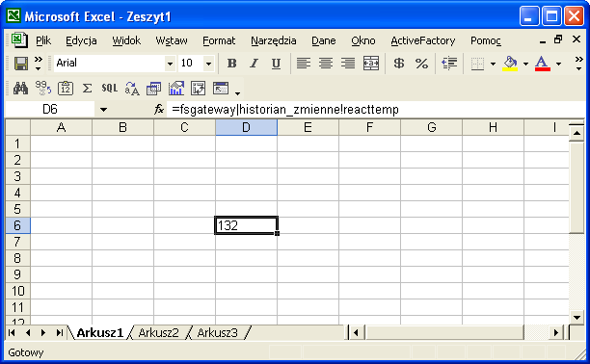
Task: Click the window with cursor icon
Action: click(x=221, y=89)
